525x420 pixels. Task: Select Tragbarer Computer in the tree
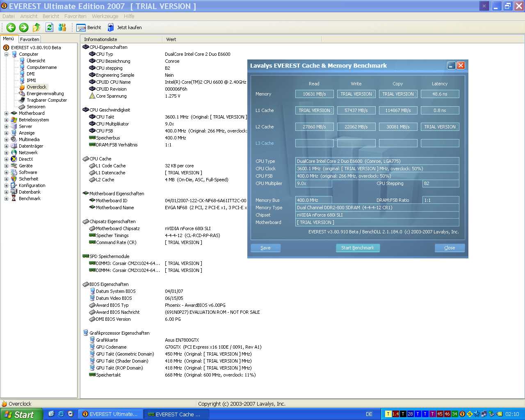point(47,100)
